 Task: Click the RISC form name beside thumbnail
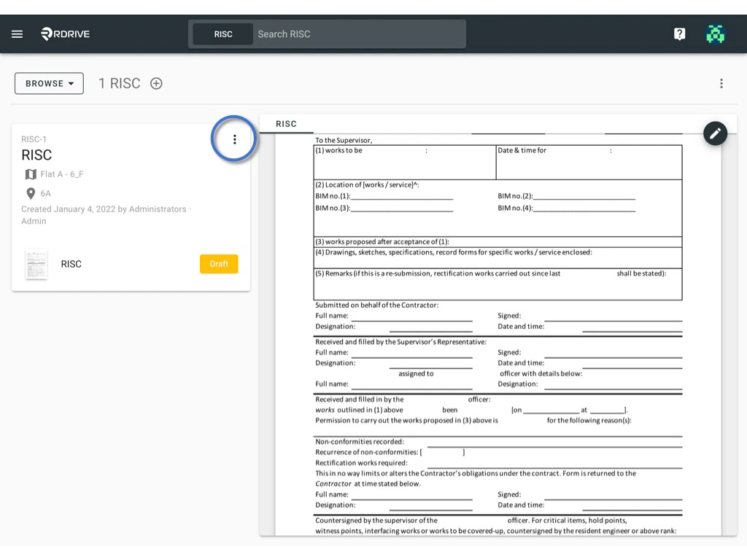click(71, 264)
